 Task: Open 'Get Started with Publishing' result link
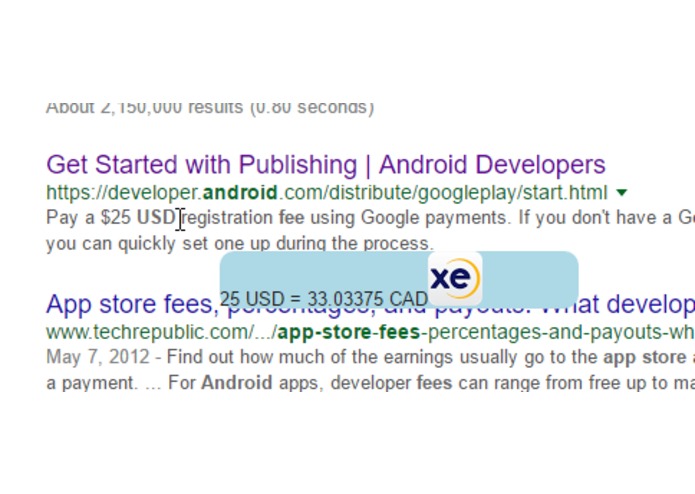326,165
